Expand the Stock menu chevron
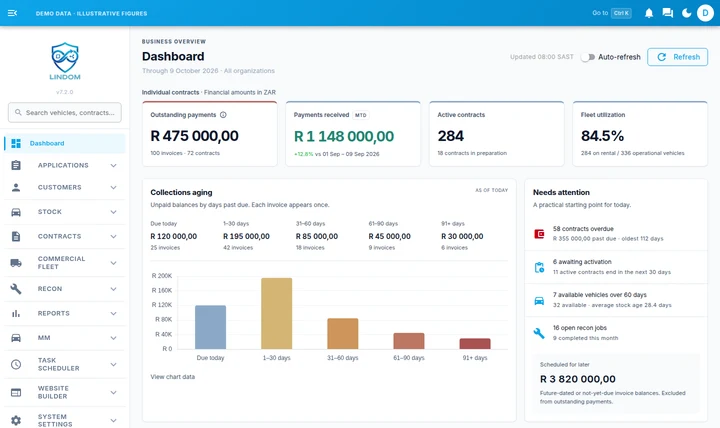 [x=113, y=212]
